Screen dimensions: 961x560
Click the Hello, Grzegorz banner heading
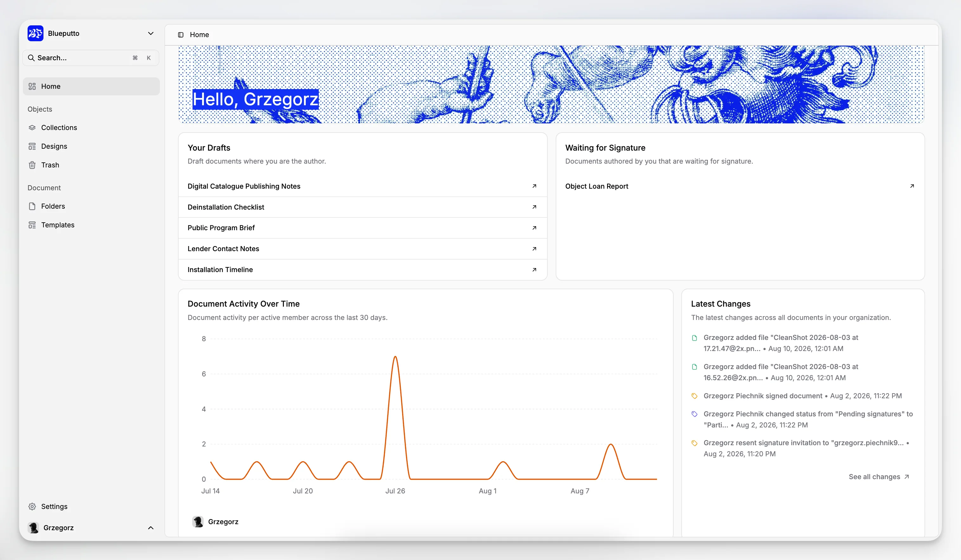[x=256, y=99]
